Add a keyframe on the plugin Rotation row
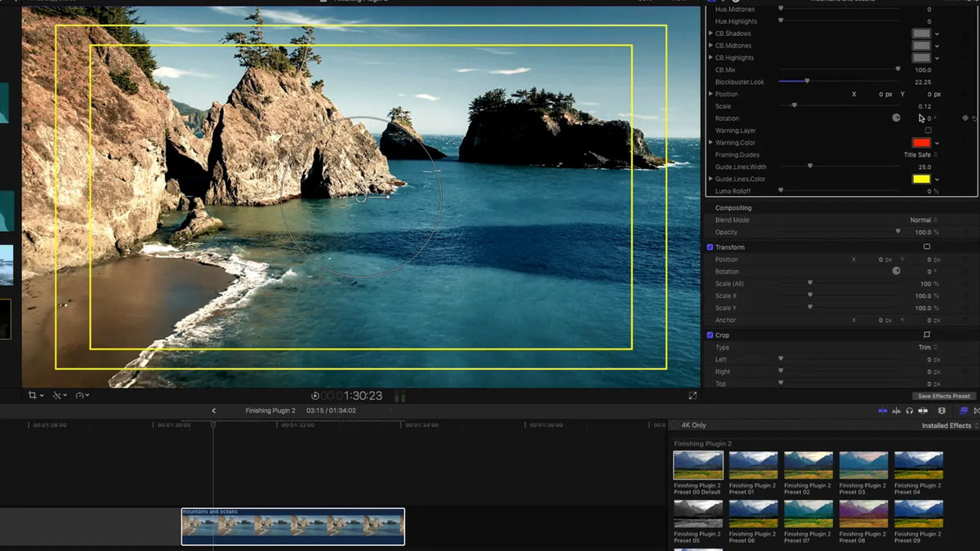The image size is (980, 551). coord(965,118)
